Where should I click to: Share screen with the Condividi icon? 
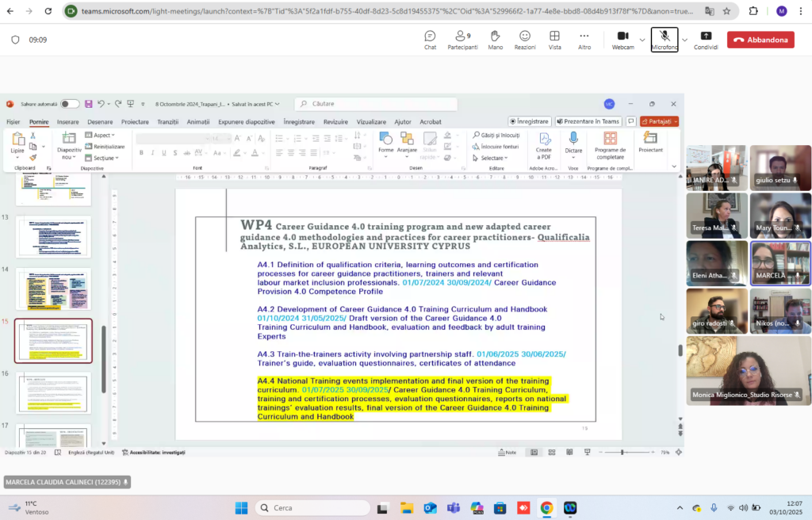coord(706,40)
